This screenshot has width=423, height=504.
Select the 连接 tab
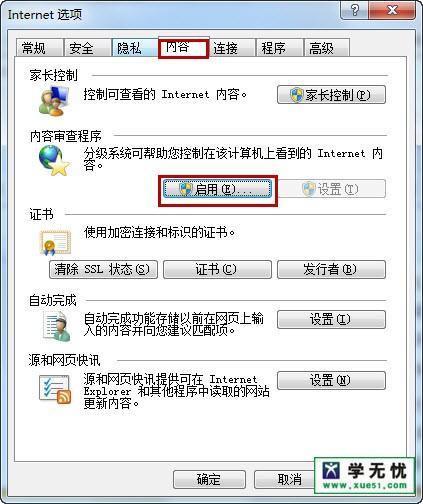(232, 48)
